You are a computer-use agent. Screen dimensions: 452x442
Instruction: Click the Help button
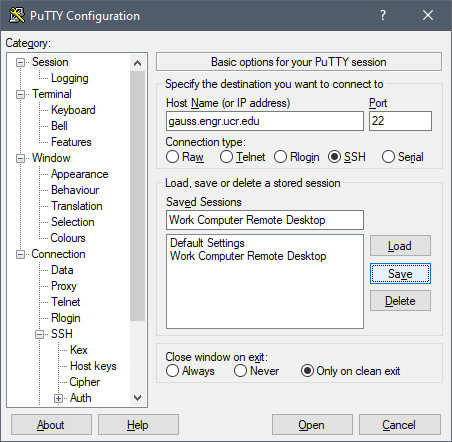(x=138, y=425)
